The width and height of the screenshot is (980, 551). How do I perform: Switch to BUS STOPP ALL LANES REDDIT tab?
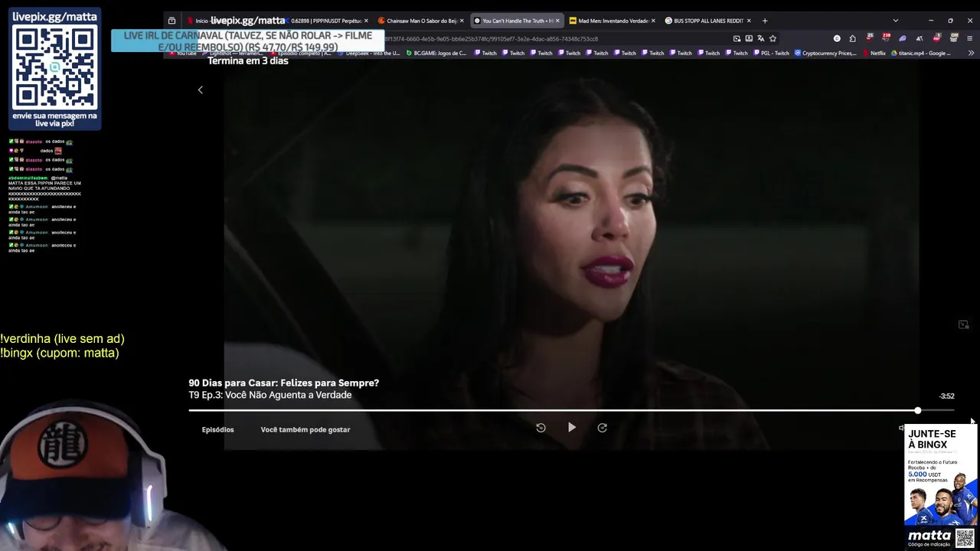(708, 21)
